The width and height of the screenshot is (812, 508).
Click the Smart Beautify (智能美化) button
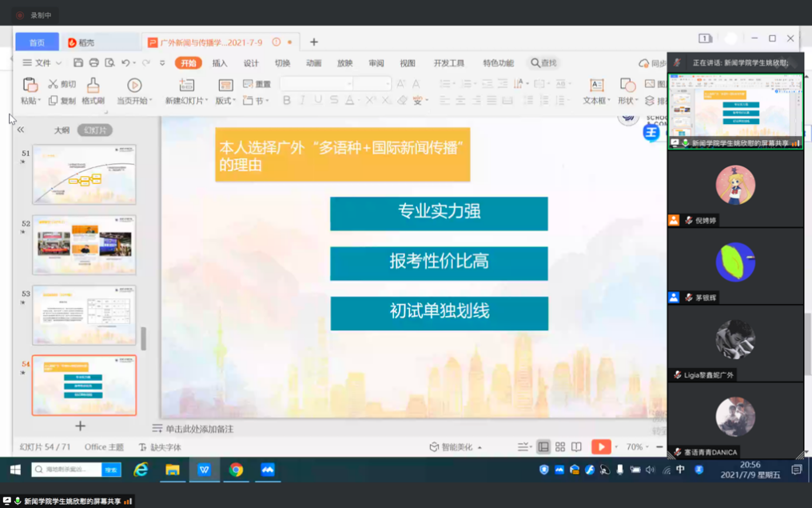click(x=456, y=447)
